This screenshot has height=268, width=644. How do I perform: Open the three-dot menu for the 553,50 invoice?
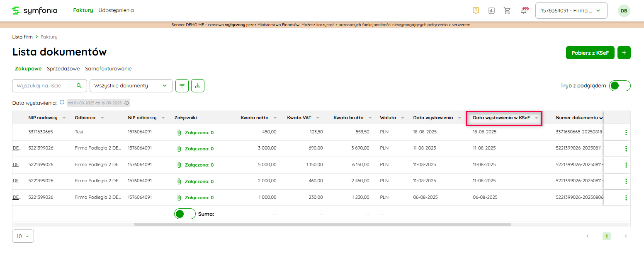(x=626, y=133)
